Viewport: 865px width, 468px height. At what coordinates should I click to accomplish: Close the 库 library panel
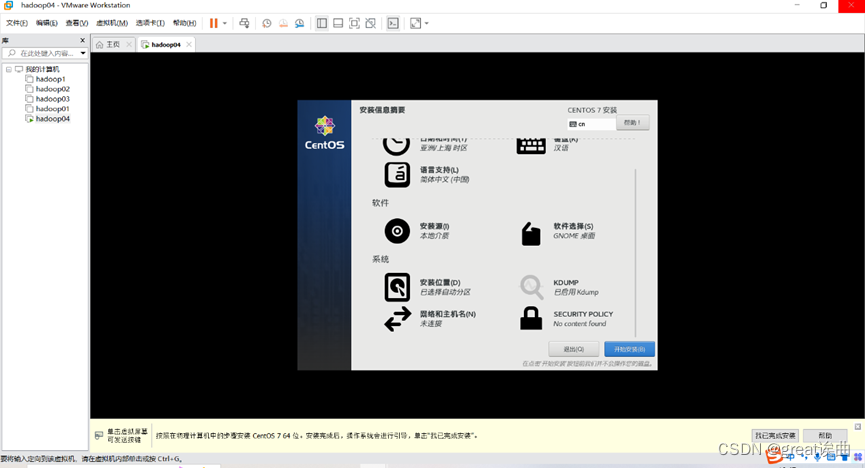click(x=83, y=40)
